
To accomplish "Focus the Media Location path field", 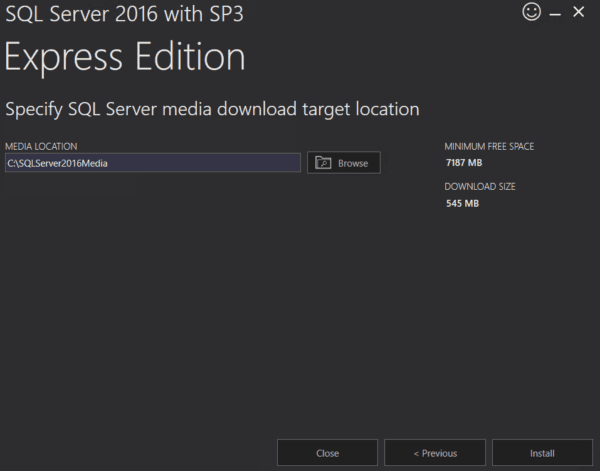I will pyautogui.click(x=153, y=163).
